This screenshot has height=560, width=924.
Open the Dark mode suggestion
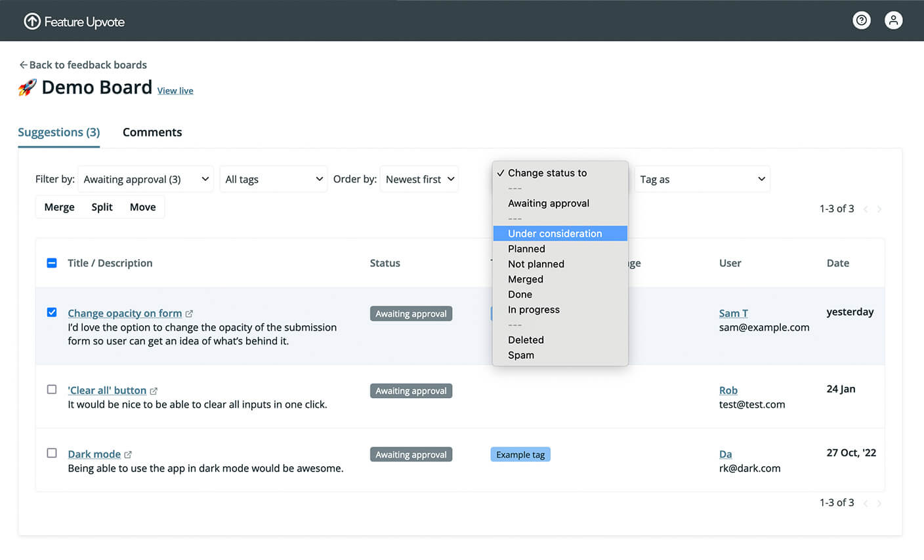(94, 454)
